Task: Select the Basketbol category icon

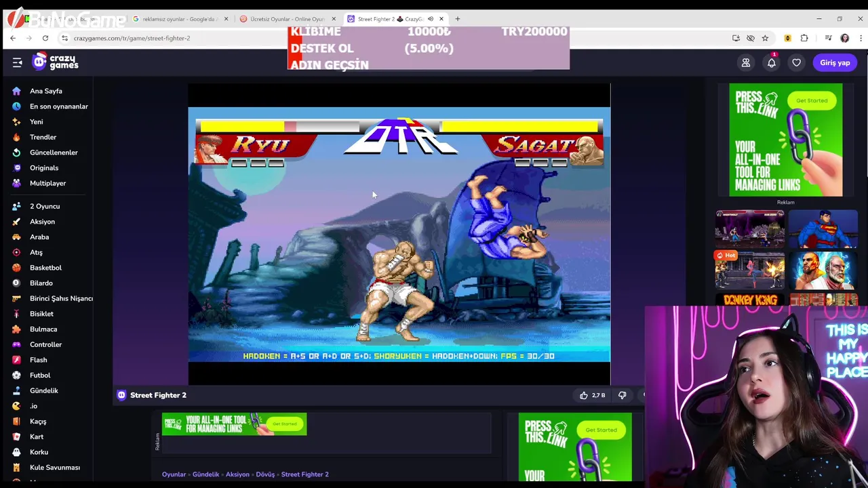Action: 16,268
